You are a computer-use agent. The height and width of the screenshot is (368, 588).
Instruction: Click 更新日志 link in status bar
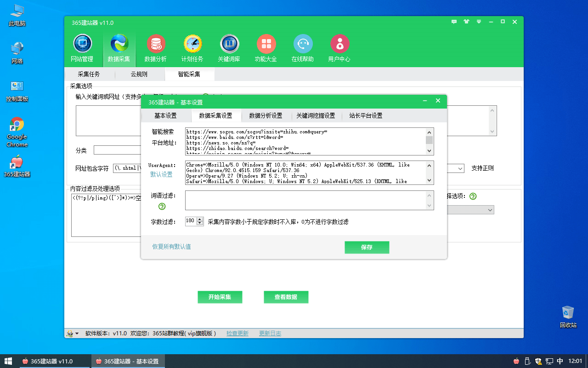pyautogui.click(x=270, y=333)
